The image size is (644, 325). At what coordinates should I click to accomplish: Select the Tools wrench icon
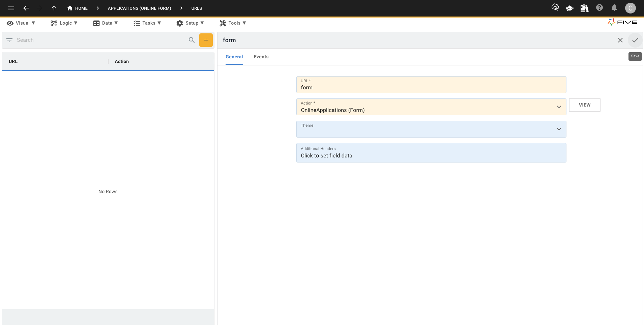[x=223, y=23]
